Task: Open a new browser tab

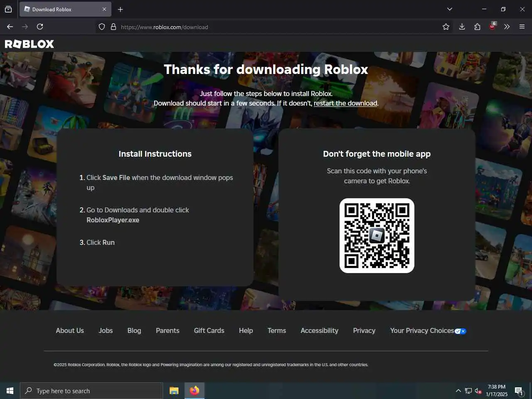Action: tap(120, 9)
